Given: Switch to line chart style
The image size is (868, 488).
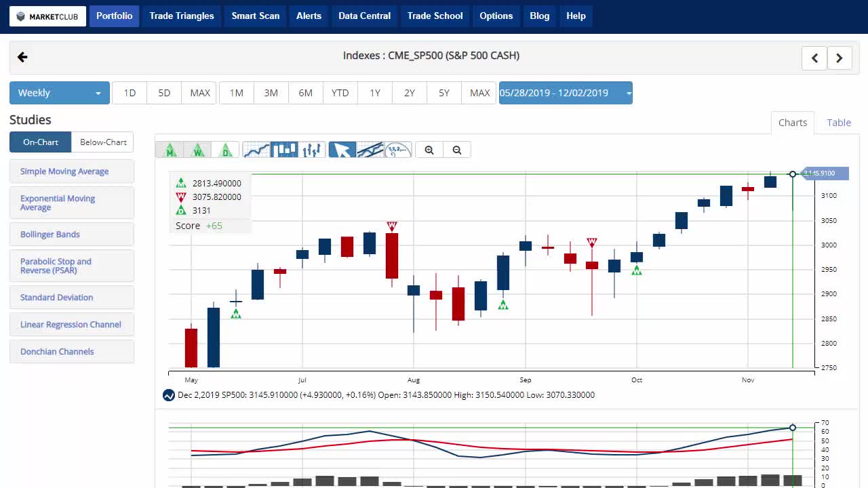Looking at the screenshot, I should 256,150.
